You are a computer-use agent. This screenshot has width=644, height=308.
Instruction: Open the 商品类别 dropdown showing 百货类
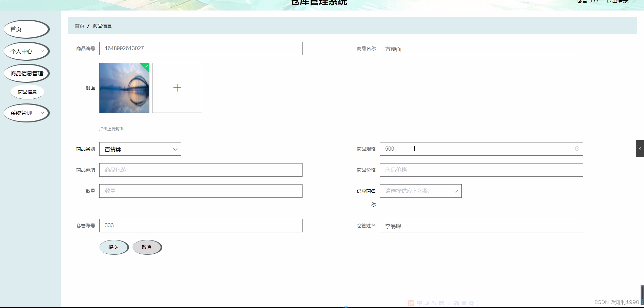click(x=140, y=149)
